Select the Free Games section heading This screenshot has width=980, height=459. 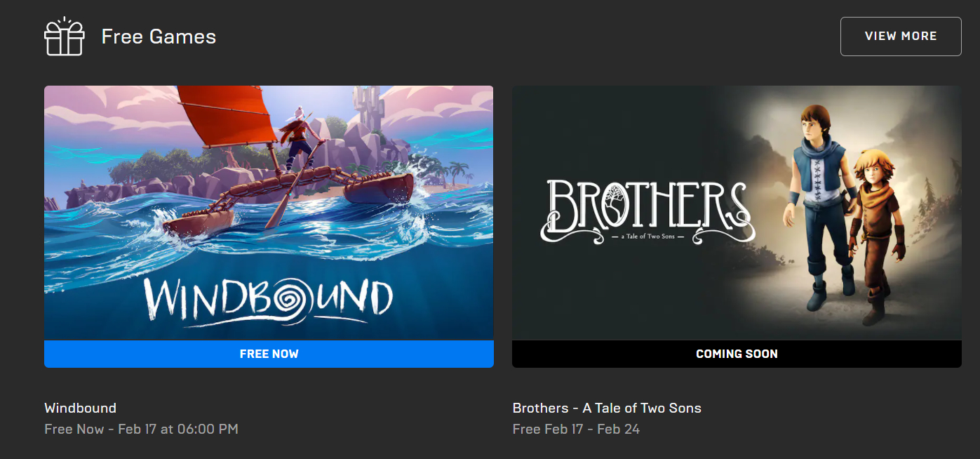[159, 36]
